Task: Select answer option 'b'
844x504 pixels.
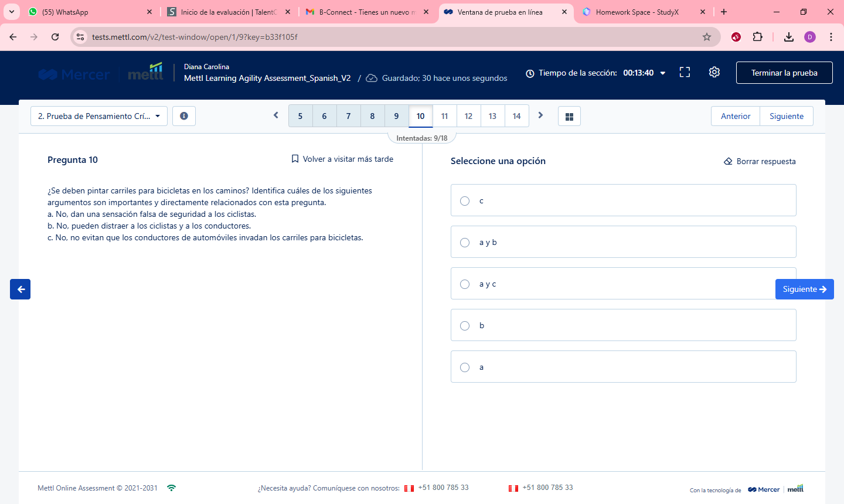Action: pos(624,325)
